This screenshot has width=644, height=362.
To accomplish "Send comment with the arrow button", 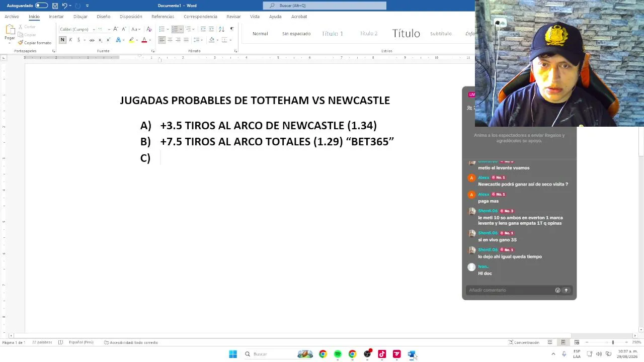I will tap(566, 290).
